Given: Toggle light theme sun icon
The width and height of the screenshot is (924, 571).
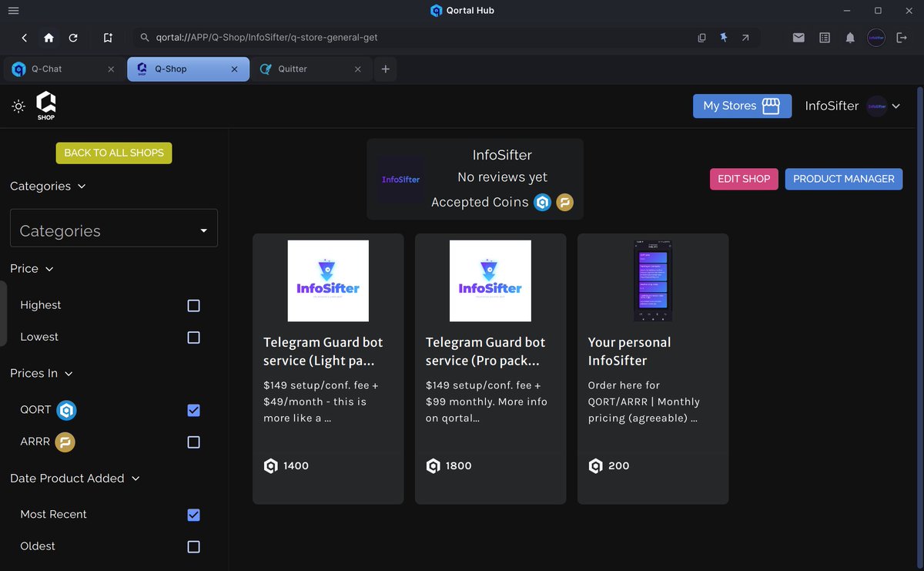Looking at the screenshot, I should point(18,106).
